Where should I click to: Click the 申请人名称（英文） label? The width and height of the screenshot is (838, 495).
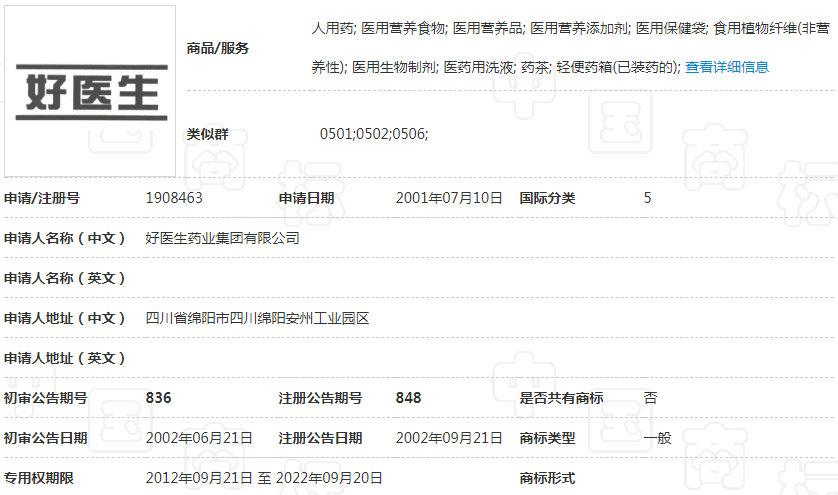pos(65,278)
